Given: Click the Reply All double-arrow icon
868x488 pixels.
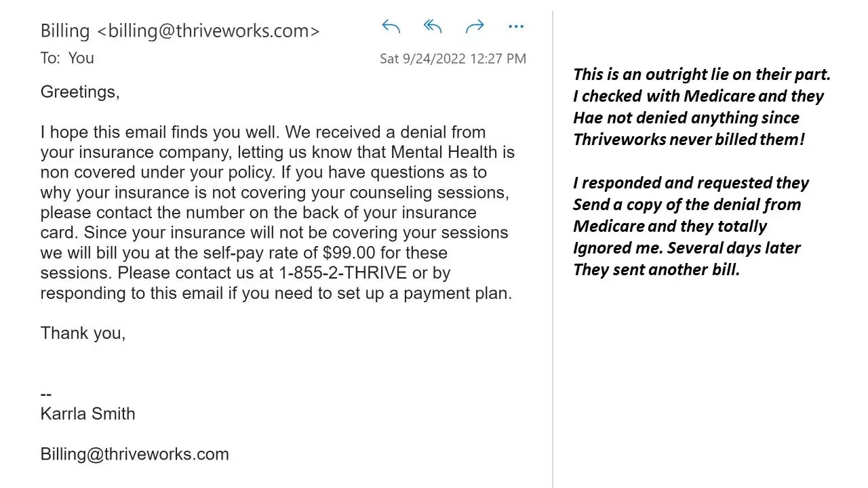Looking at the screenshot, I should (433, 27).
